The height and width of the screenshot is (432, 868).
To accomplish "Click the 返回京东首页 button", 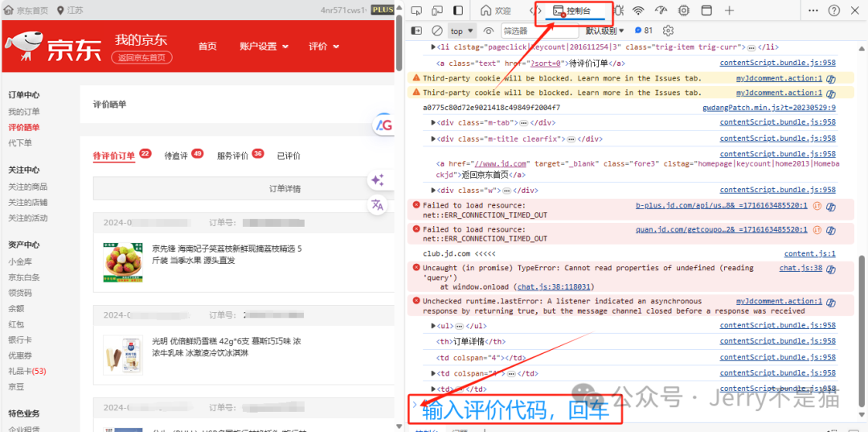I will [x=141, y=57].
